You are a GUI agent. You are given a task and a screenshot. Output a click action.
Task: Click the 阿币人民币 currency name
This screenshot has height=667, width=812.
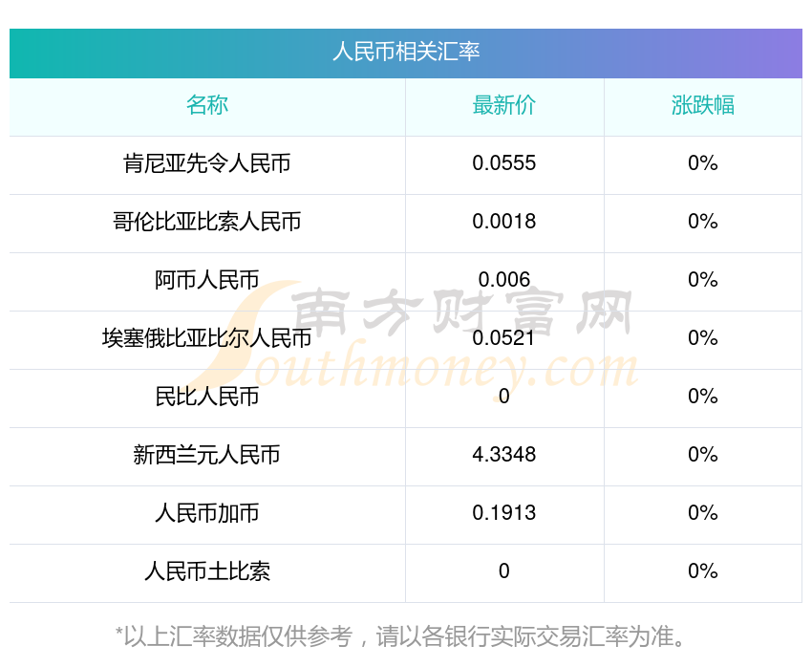click(207, 280)
